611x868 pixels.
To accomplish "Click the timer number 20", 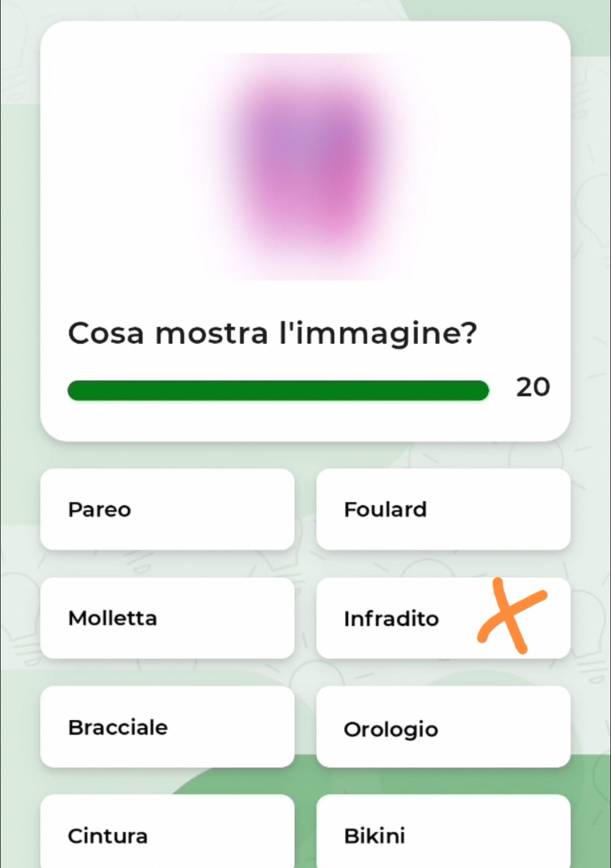I will coord(532,388).
